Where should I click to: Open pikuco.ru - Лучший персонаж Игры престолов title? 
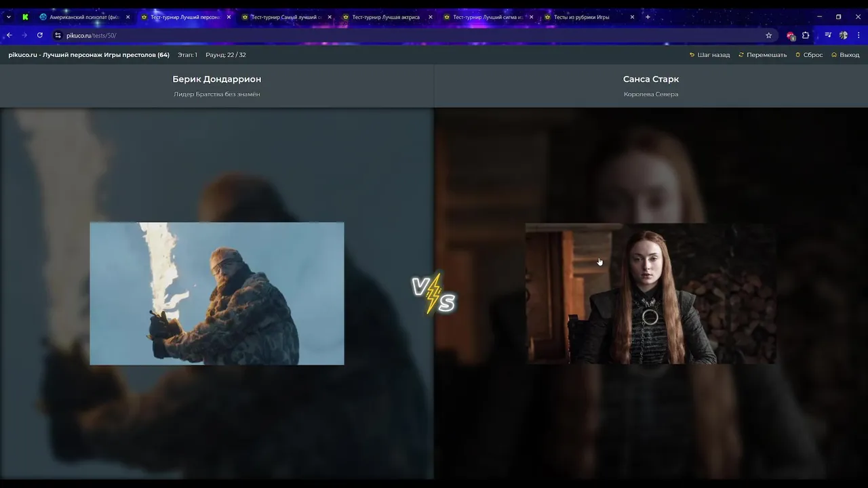(89, 55)
